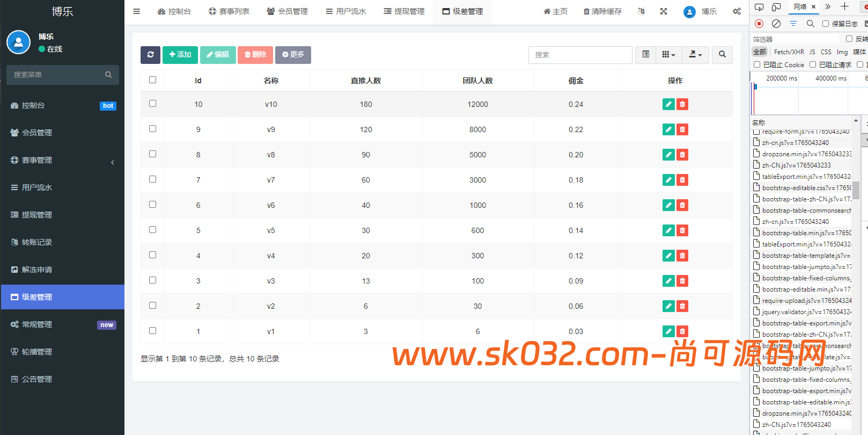Screen dimensions: 868x435
Task: Click the sidebar menu search magnifier icon
Action: [108, 75]
